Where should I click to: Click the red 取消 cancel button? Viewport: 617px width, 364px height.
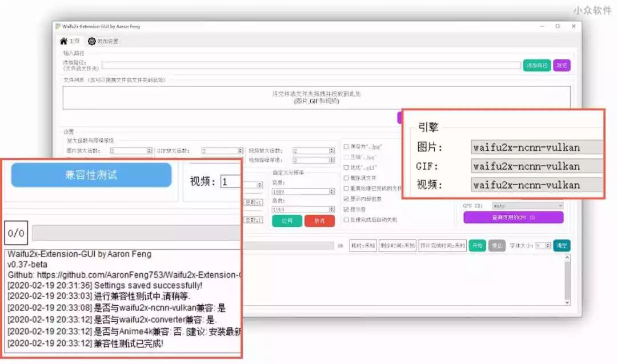coord(319,221)
